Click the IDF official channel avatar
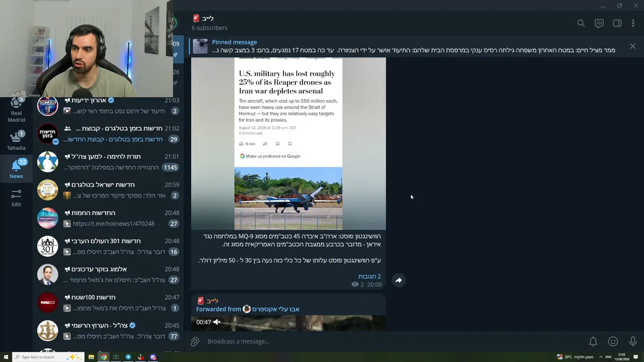 (x=48, y=331)
